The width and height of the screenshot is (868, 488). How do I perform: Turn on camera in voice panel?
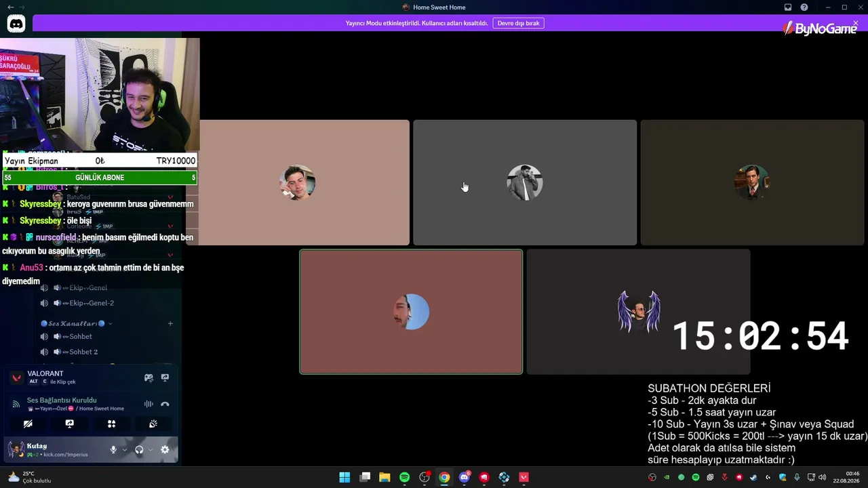click(28, 424)
